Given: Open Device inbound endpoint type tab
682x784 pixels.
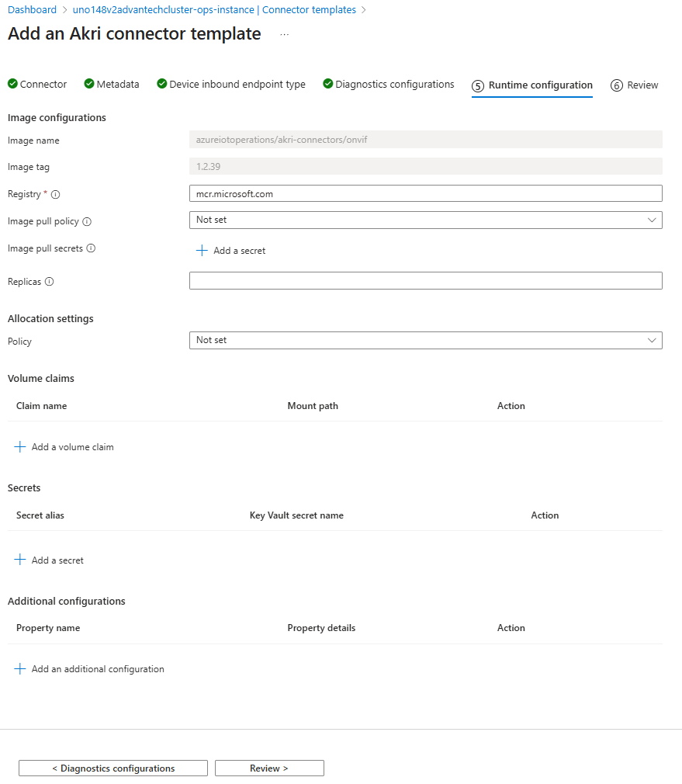Looking at the screenshot, I should (231, 85).
